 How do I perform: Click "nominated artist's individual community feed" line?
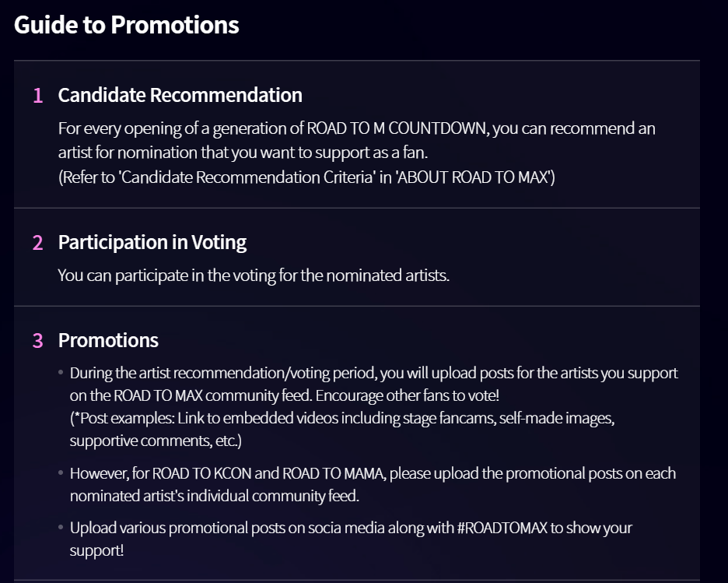point(214,496)
